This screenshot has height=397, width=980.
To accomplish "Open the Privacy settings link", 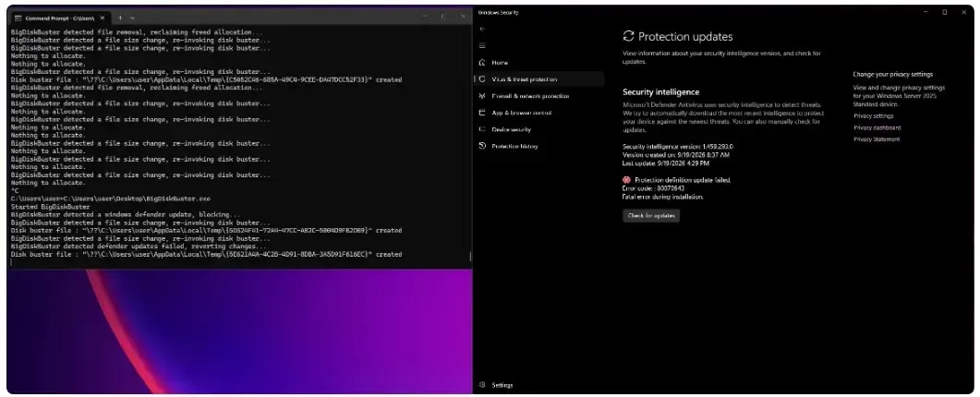I will [873, 116].
